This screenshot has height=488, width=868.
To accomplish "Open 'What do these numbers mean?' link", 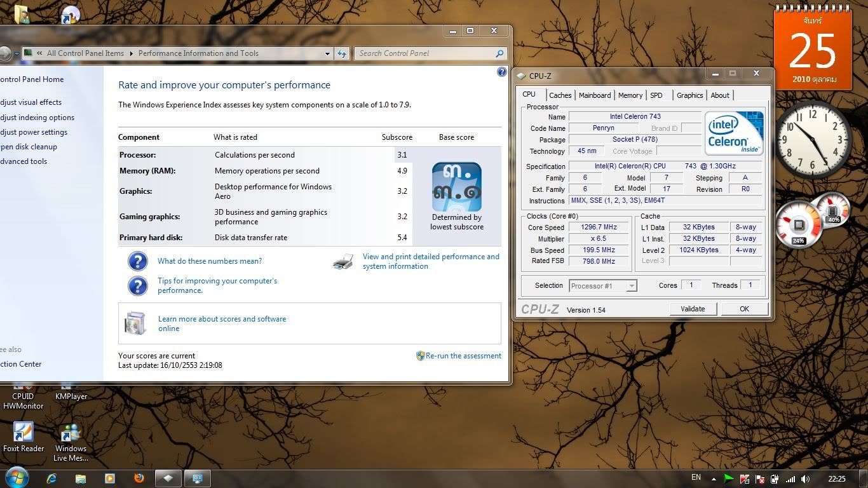I will 210,261.
